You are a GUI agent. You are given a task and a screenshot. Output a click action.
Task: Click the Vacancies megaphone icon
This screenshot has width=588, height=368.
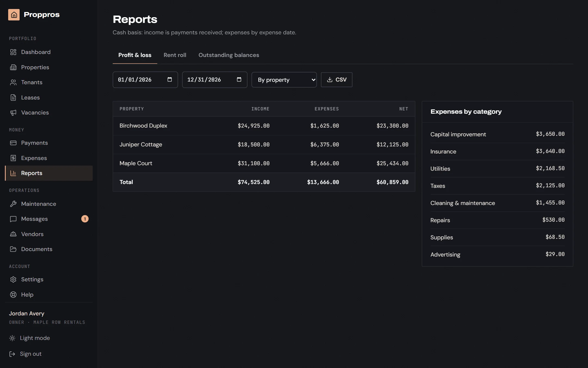[13, 113]
